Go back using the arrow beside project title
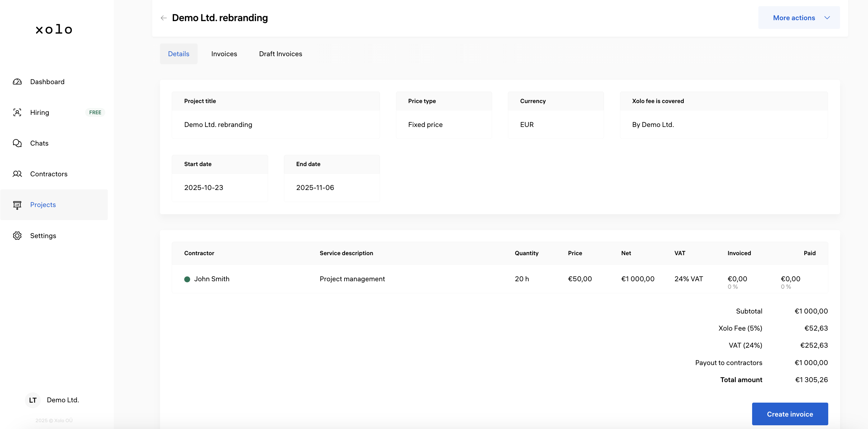The height and width of the screenshot is (429, 868). pyautogui.click(x=163, y=18)
